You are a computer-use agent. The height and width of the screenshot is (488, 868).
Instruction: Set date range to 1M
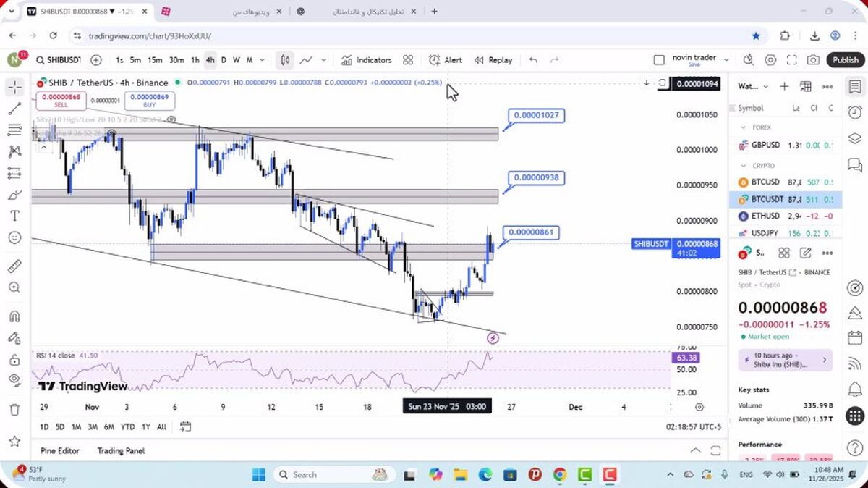pyautogui.click(x=76, y=426)
